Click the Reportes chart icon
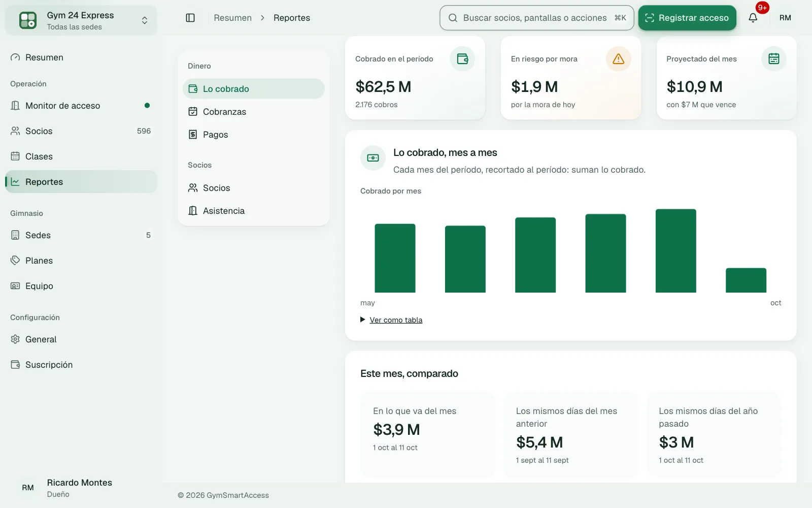812x508 pixels. (x=15, y=182)
